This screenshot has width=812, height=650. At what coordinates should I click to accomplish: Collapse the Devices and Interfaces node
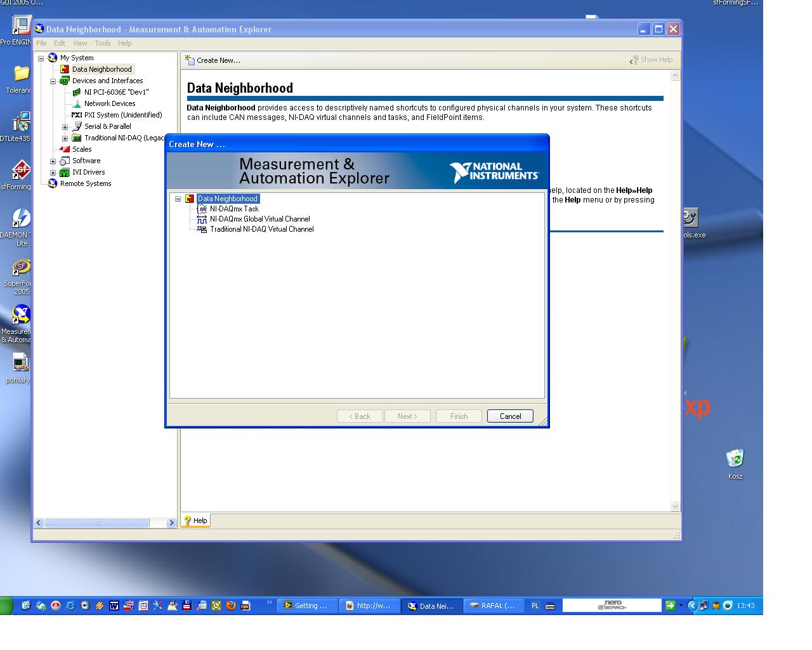click(x=53, y=81)
